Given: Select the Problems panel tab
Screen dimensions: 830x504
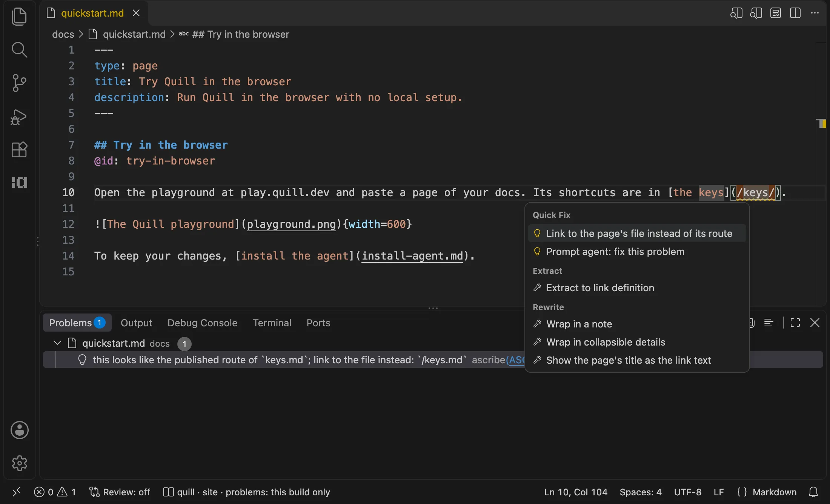Looking at the screenshot, I should point(77,323).
